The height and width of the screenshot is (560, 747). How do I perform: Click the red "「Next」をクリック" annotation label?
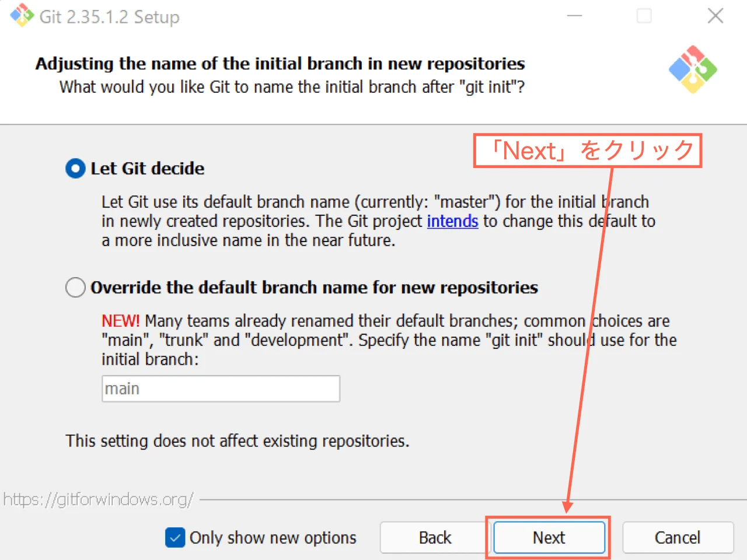tap(587, 150)
